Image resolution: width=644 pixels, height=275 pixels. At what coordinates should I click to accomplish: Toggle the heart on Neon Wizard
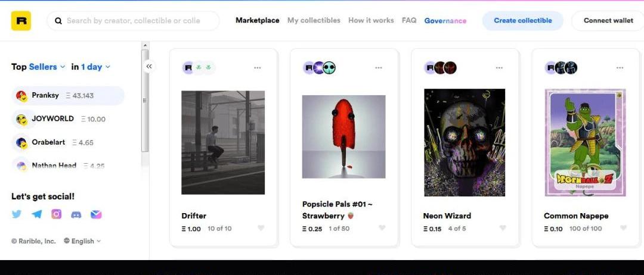click(x=503, y=228)
